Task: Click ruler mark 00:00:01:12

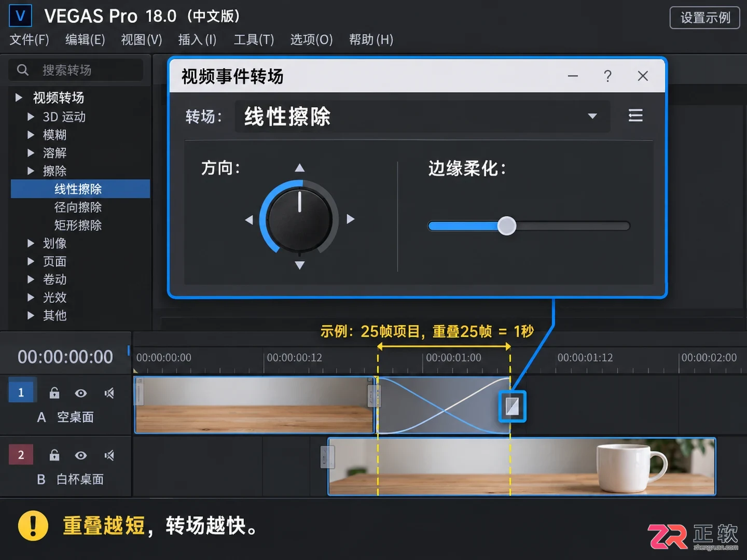Action: click(585, 358)
